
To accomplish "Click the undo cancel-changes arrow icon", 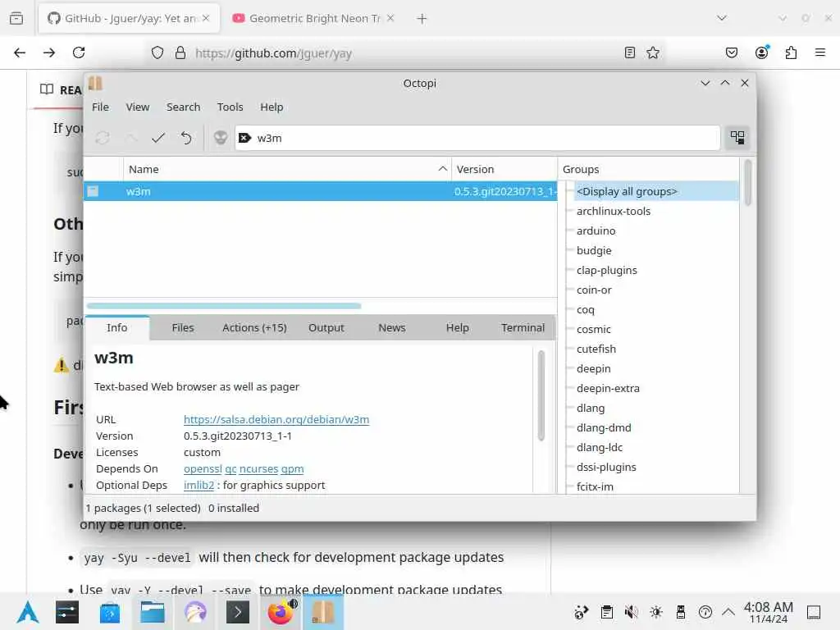I will (186, 138).
